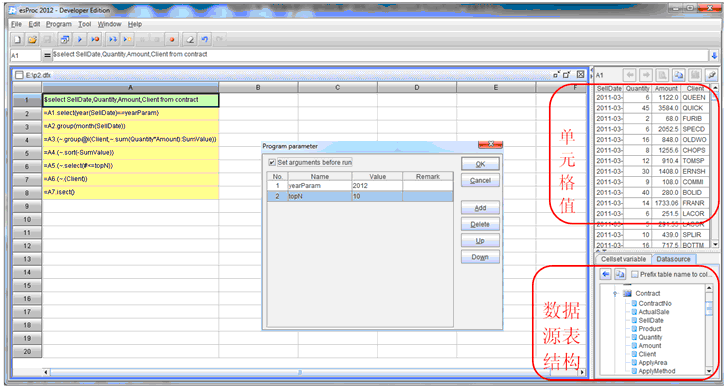Open the Edit menu

34,24
